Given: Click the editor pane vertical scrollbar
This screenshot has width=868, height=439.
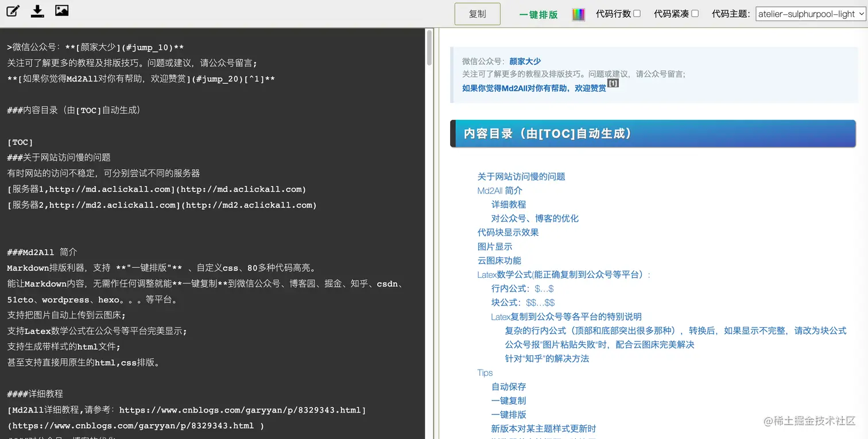Looking at the screenshot, I should [429, 48].
